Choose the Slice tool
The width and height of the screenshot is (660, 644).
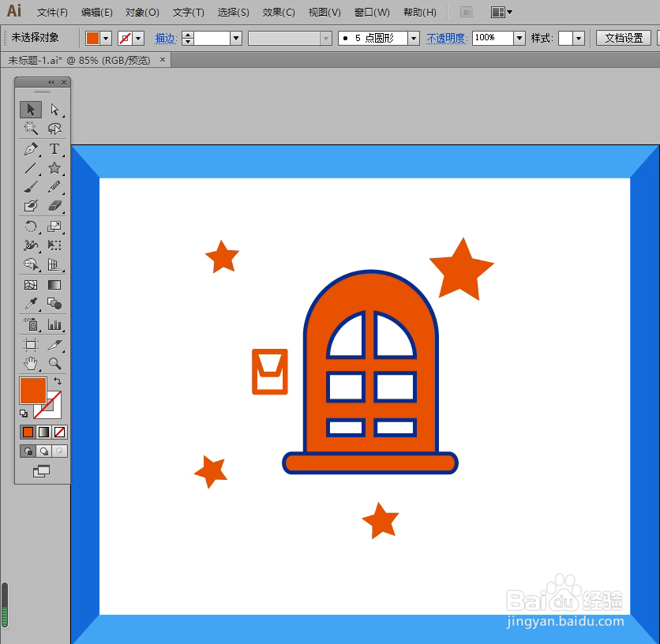click(54, 345)
